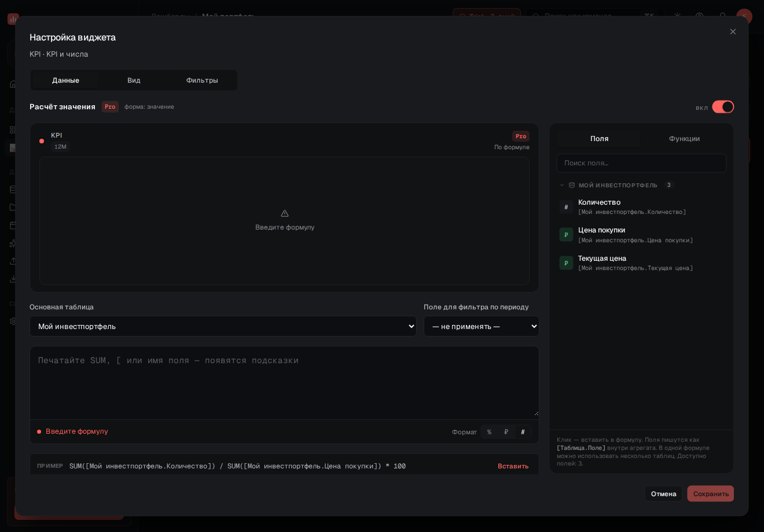Insert the Цена покупки field
The width and height of the screenshot is (764, 532).
pyautogui.click(x=641, y=234)
